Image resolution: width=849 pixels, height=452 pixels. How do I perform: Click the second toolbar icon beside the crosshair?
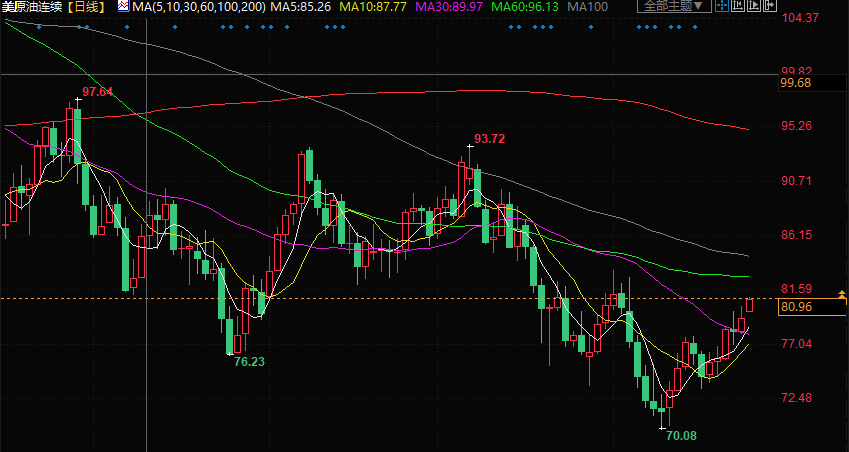coord(737,5)
